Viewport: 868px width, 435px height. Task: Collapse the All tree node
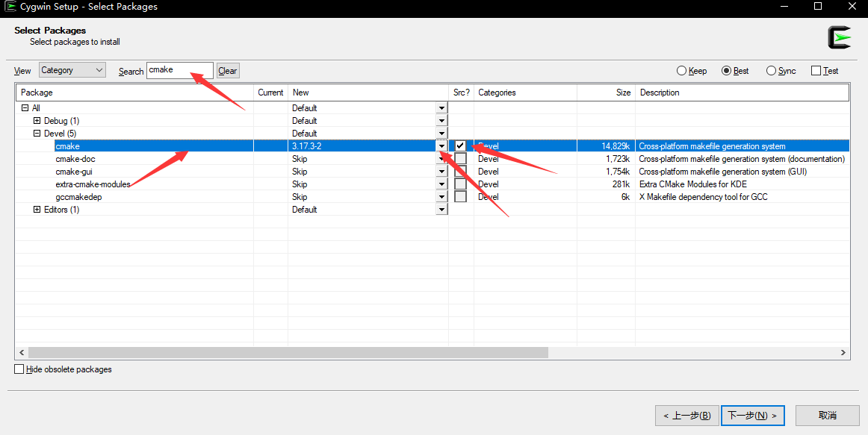(25, 107)
